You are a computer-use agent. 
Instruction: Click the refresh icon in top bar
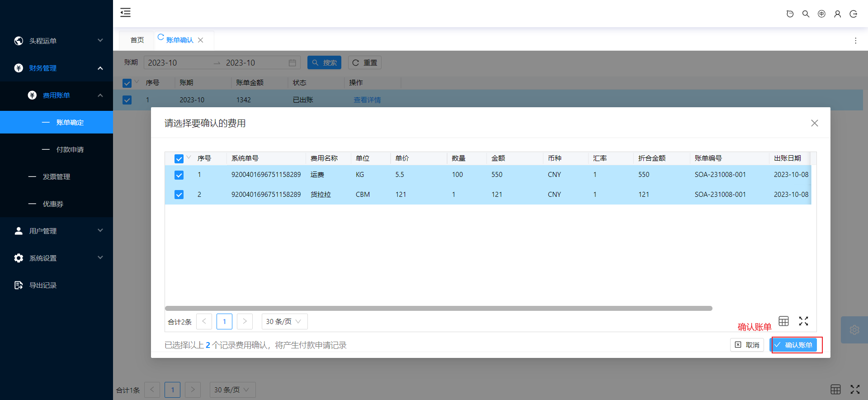[x=790, y=14]
